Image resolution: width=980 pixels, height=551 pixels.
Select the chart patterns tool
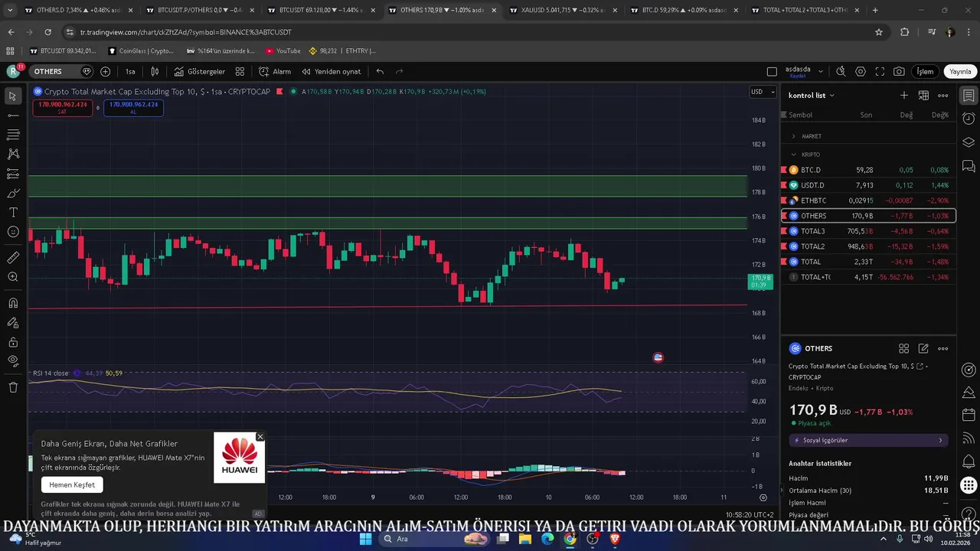click(13, 154)
